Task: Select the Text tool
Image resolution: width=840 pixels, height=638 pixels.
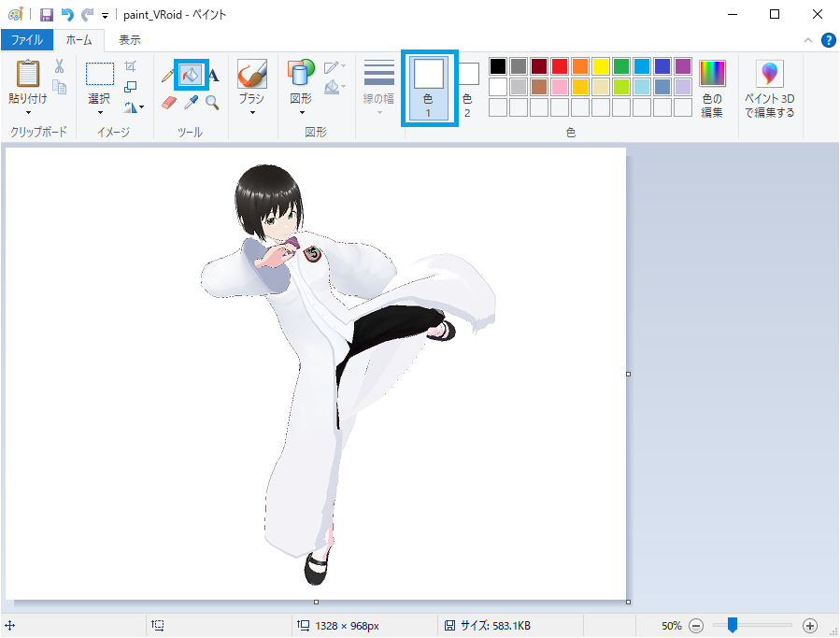Action: (213, 75)
